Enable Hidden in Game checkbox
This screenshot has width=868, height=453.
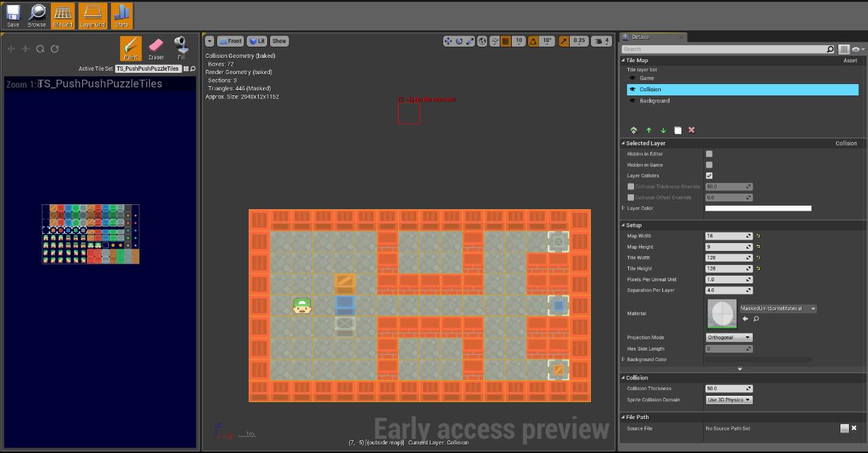click(709, 165)
